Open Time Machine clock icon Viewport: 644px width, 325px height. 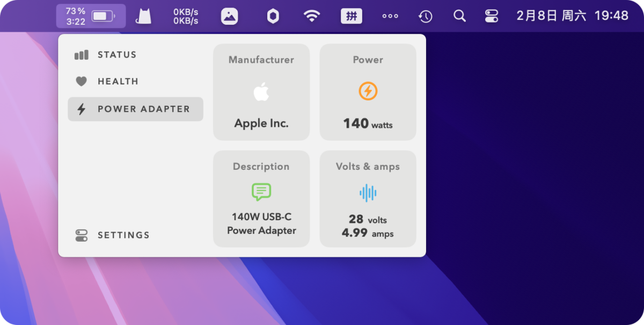tap(425, 16)
